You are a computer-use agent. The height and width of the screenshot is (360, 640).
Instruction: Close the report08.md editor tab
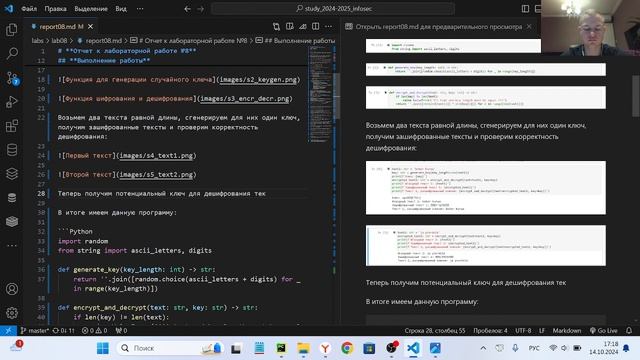click(x=91, y=27)
